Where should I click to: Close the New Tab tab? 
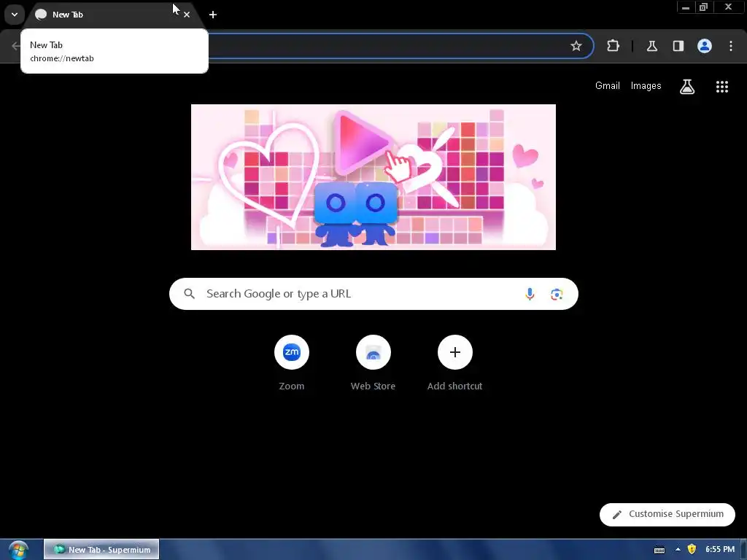coord(187,15)
